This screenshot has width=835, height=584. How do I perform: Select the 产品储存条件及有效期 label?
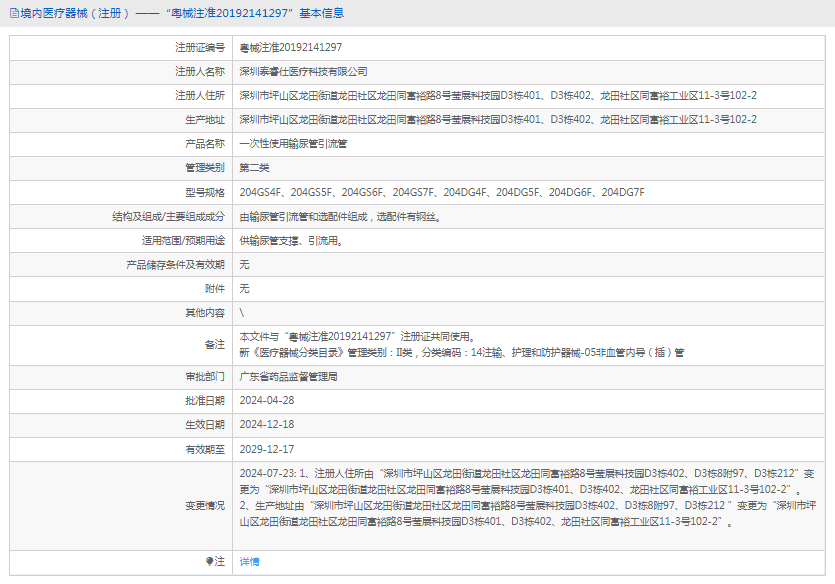(x=175, y=265)
